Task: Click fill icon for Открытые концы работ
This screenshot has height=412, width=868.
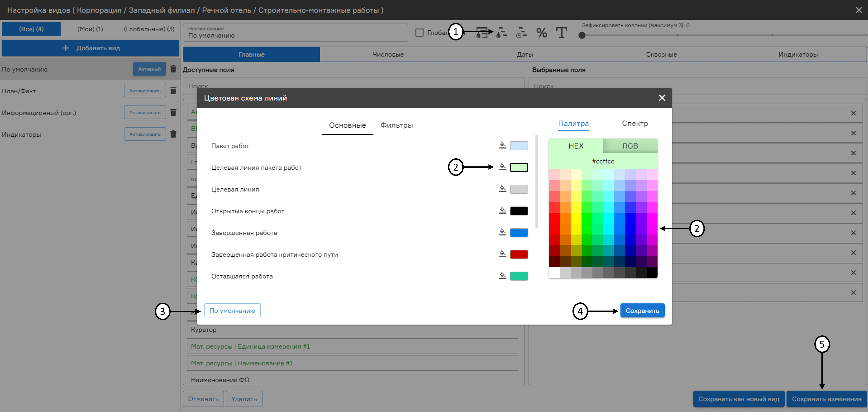Action: click(x=502, y=210)
